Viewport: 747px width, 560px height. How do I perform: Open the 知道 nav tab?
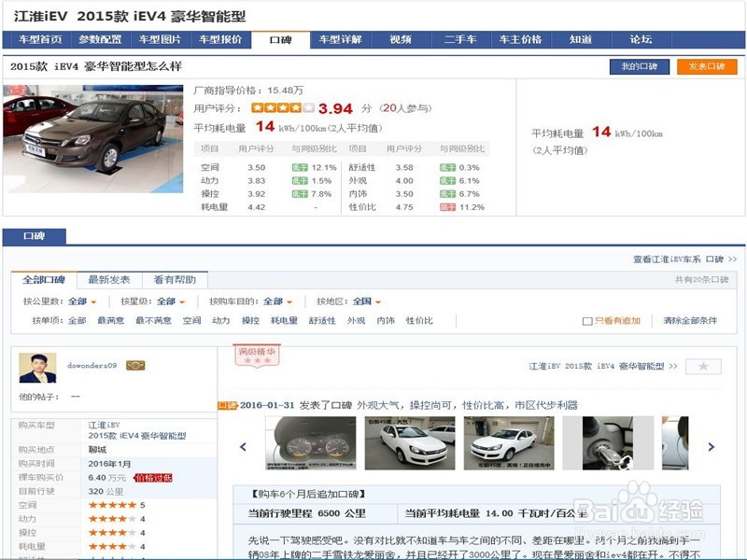point(581,39)
